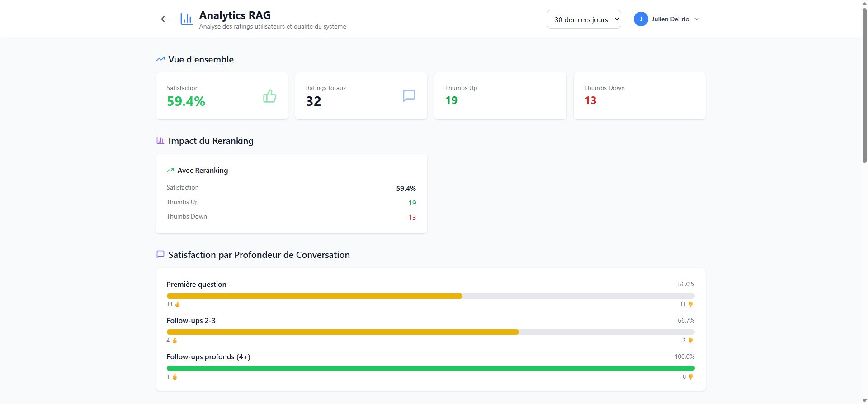868x404 pixels.
Task: Click the 66.7% percentage
Action: (686, 320)
